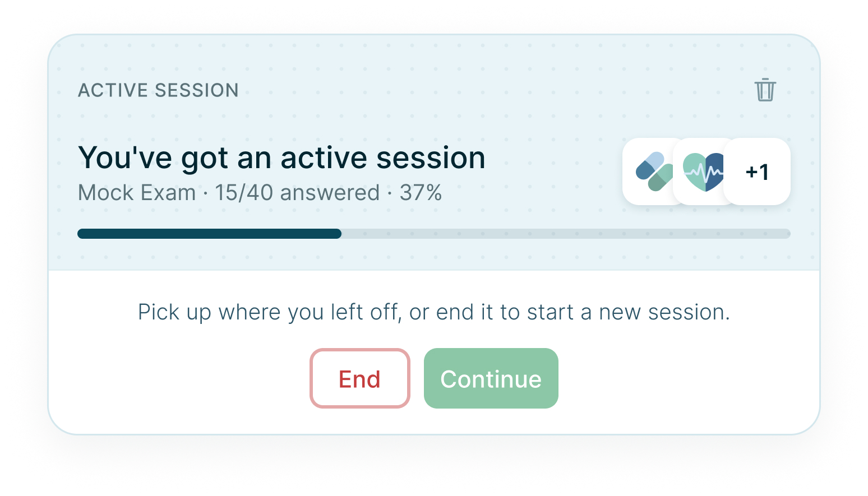Click the "new session" words in the message
Image resolution: width=868 pixels, height=496 pixels.
[664, 312]
